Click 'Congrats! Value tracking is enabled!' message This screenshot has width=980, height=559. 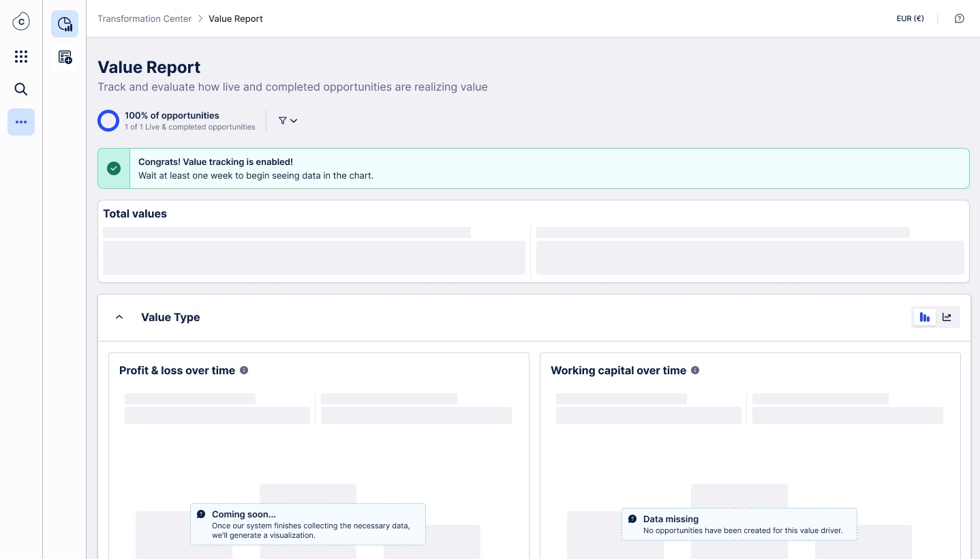point(215,162)
